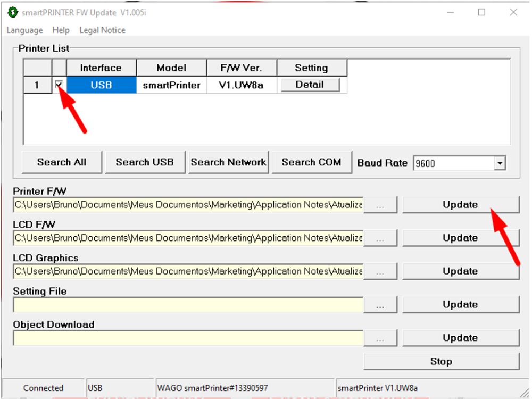Click the smartPRINTER app icon in title bar
This screenshot has height=399, width=532.
(x=12, y=12)
